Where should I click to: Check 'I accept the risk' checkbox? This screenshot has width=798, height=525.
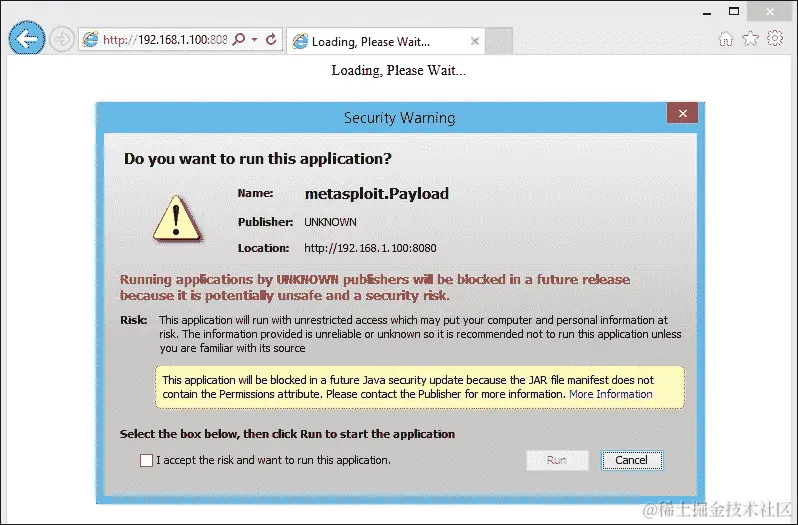point(146,460)
